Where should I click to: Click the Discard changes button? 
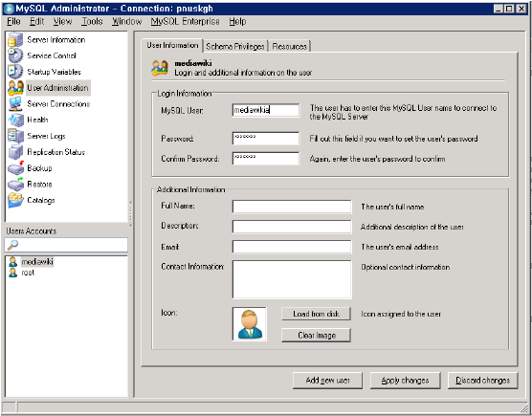click(x=483, y=381)
